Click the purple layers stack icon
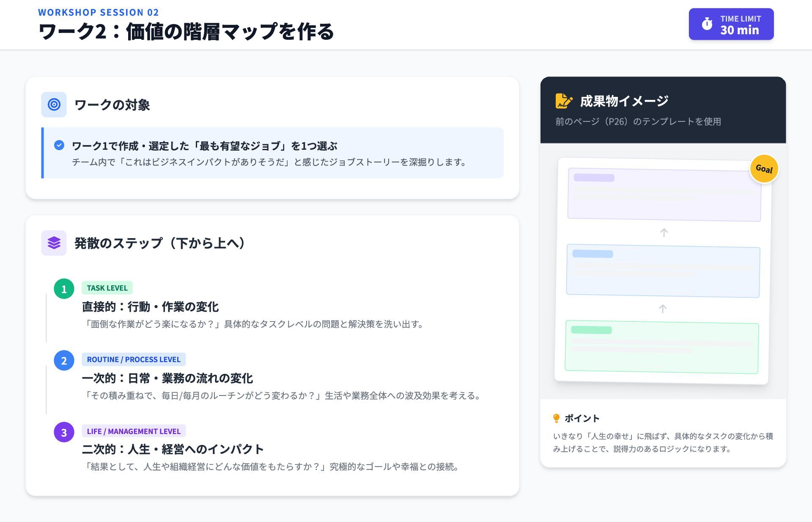Screen dimensions: 812x522 tap(54, 243)
